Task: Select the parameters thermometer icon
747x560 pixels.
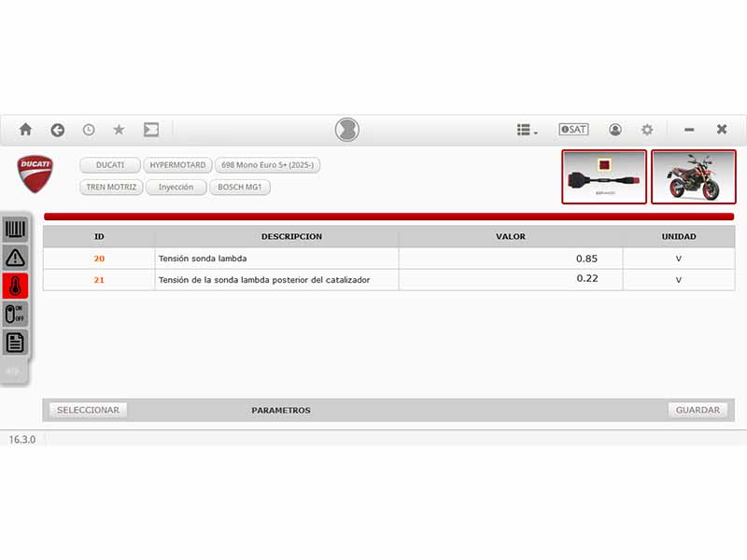Action: pyautogui.click(x=15, y=286)
